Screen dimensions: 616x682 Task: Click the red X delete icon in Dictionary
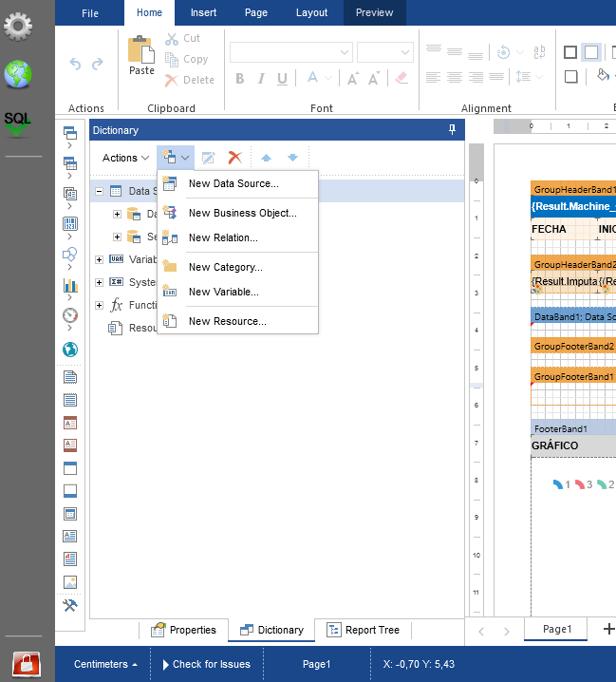tap(235, 158)
